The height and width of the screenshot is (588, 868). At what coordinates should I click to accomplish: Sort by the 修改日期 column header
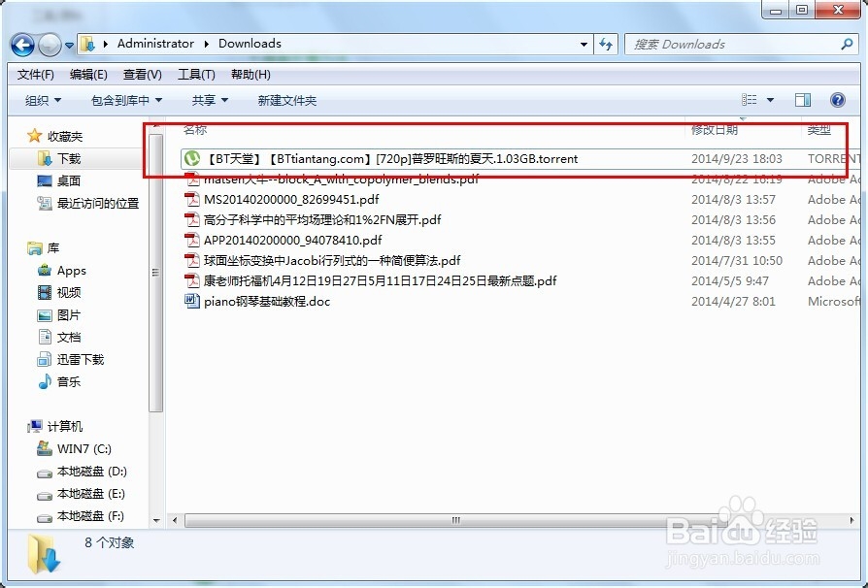coord(714,129)
